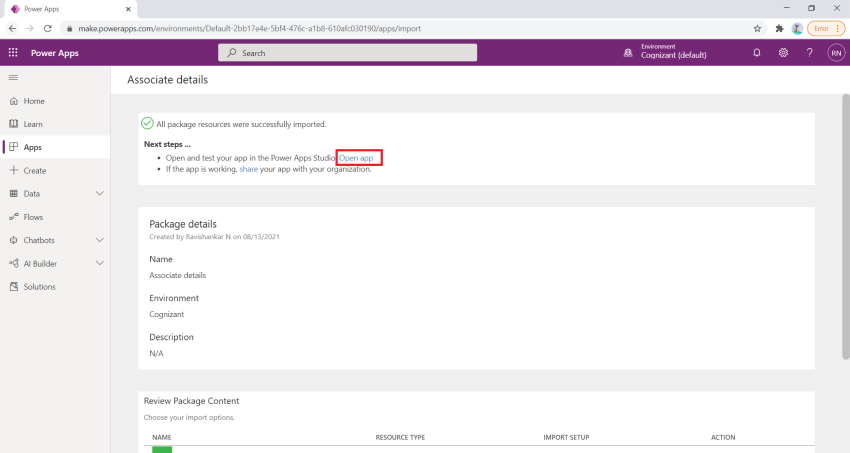Image resolution: width=850 pixels, height=453 pixels.
Task: Expand the Data section chevron
Action: pos(100,193)
